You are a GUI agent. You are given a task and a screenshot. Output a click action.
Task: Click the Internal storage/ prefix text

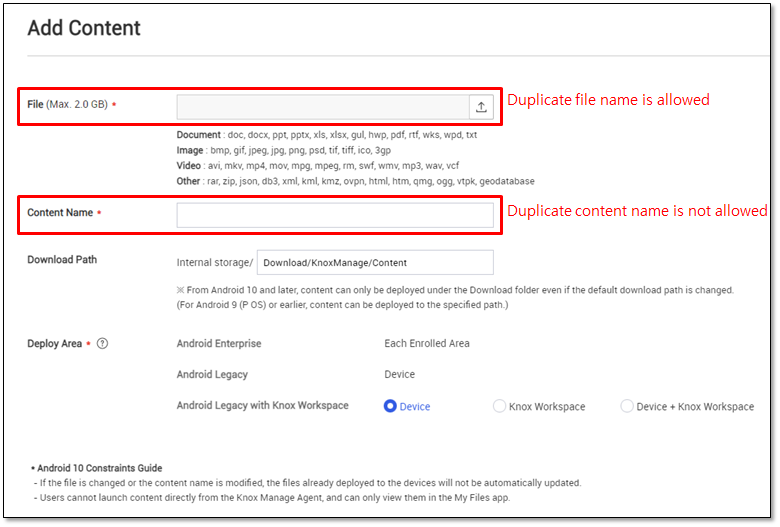coord(215,262)
